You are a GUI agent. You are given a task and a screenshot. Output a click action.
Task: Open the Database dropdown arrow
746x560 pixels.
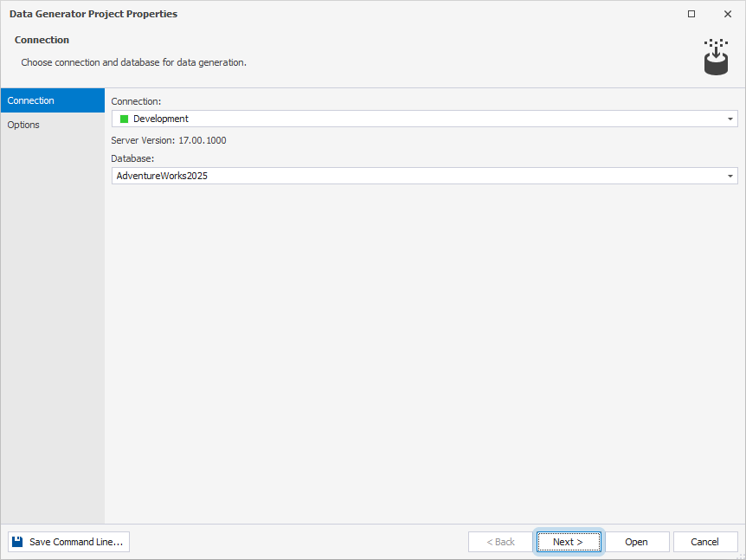[730, 176]
